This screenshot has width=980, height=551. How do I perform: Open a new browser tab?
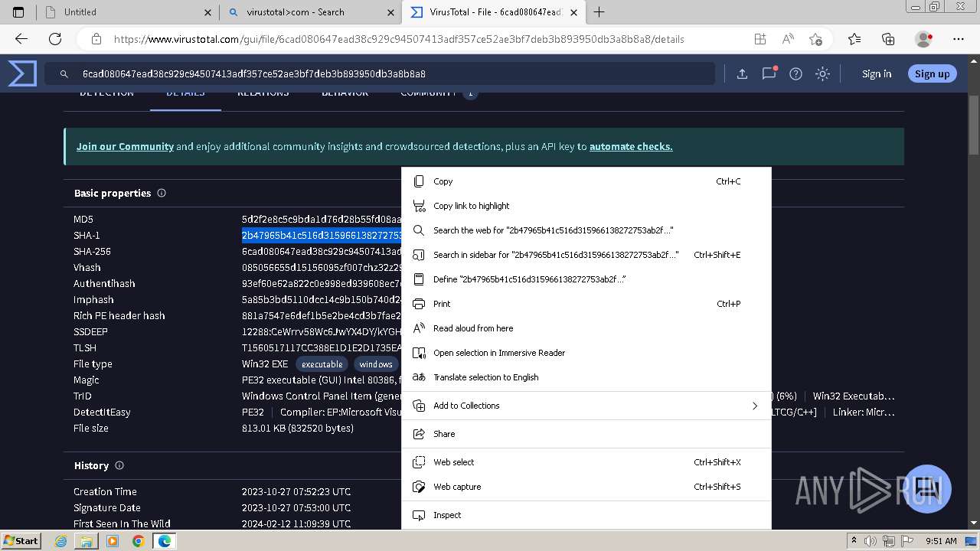click(x=599, y=12)
